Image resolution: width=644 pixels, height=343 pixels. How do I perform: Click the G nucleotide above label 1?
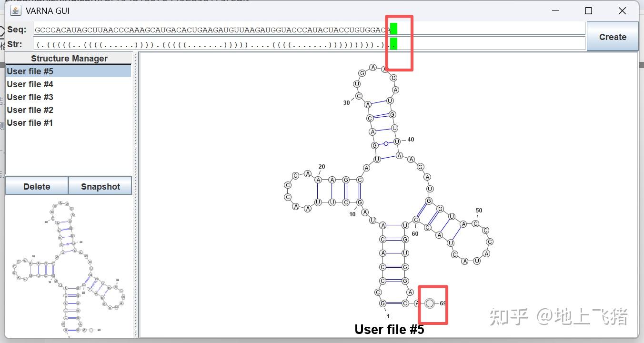pos(382,303)
